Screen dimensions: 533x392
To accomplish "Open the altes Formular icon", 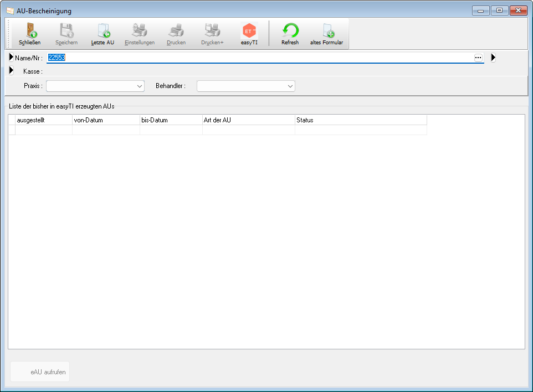I will pyautogui.click(x=326, y=31).
